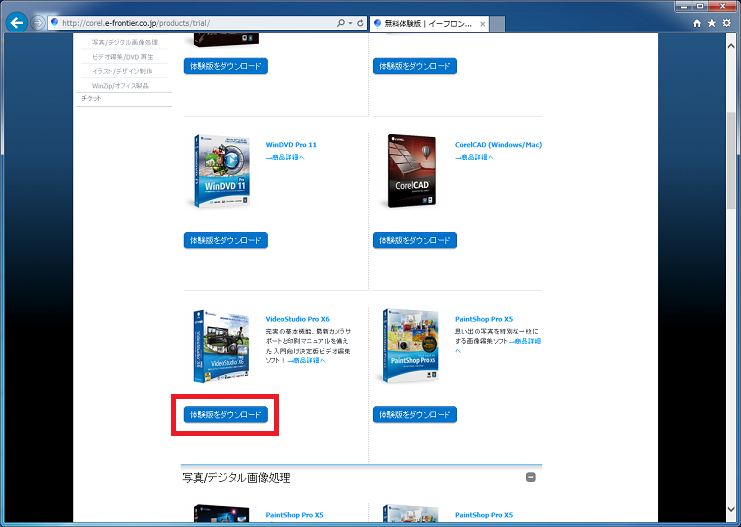Collapse the 写真/デジタル画像処理 section
The height and width of the screenshot is (527, 741).
click(x=531, y=477)
